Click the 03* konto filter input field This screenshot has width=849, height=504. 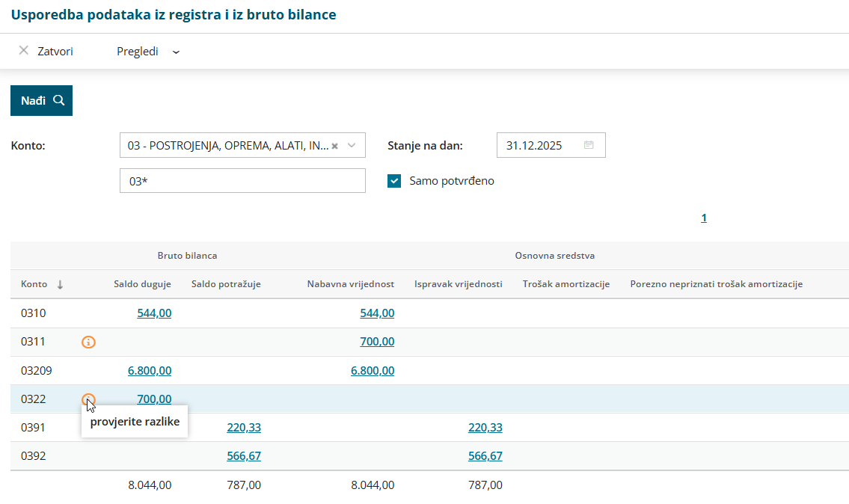(242, 181)
